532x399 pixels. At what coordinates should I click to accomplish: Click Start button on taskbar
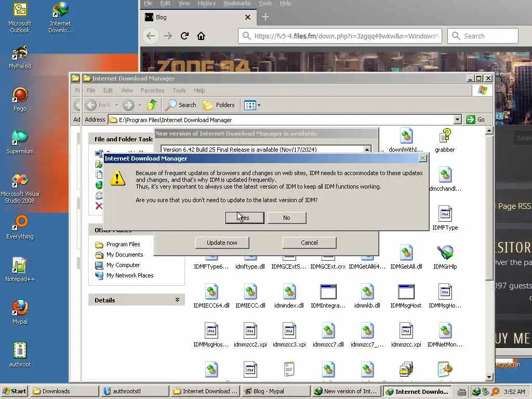tap(14, 391)
